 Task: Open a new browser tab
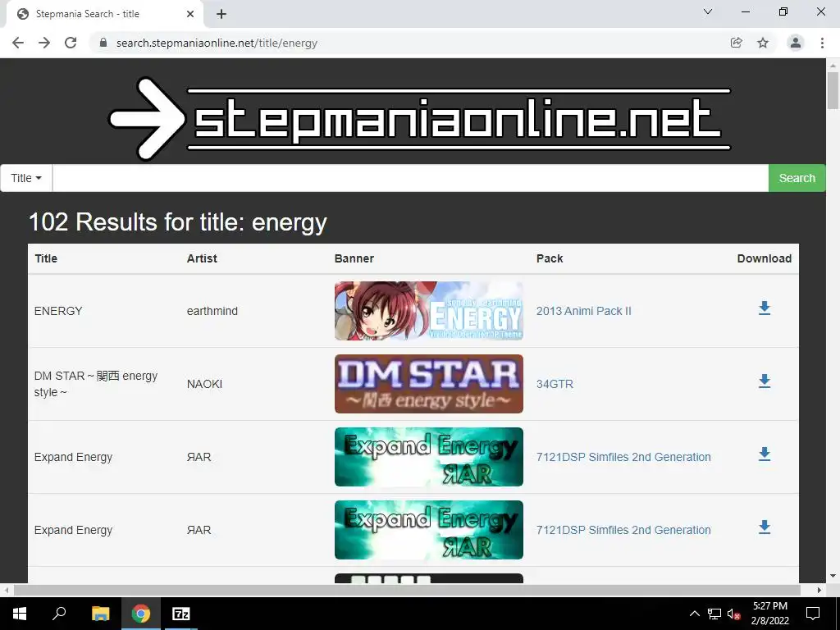pos(221,14)
